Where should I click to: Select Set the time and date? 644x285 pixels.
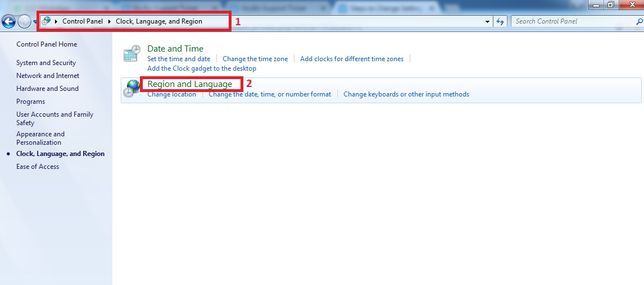click(x=179, y=59)
